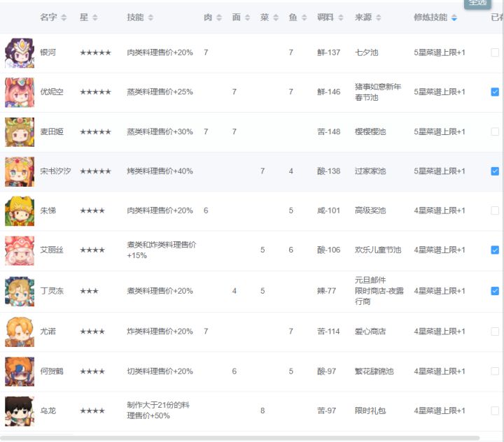Screen dimensions: 504x442
Task: Uncheck the owned box for 优妮空
Action: coord(495,92)
